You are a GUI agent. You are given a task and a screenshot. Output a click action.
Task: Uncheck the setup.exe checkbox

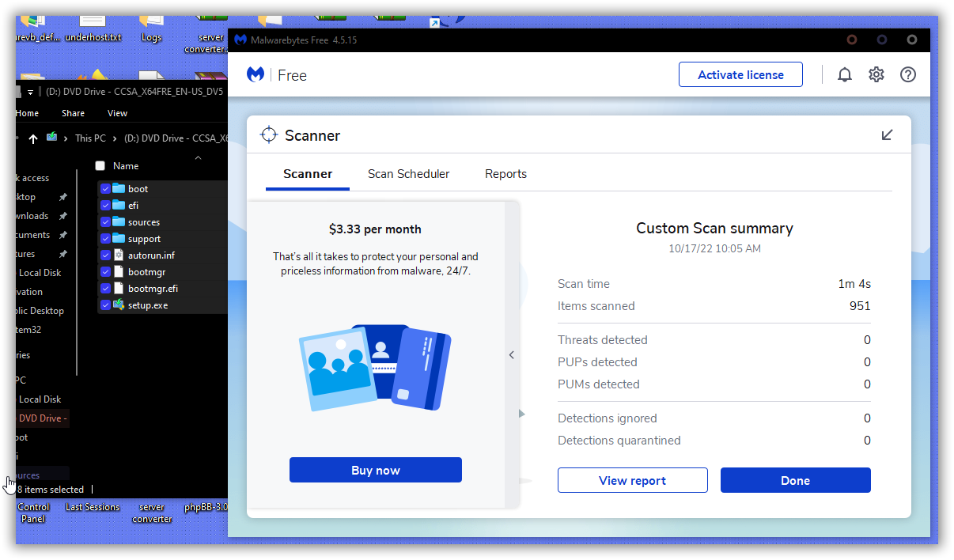(105, 305)
